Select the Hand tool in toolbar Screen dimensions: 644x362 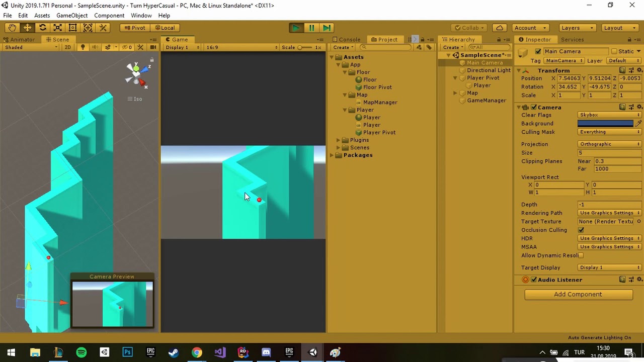coord(12,28)
